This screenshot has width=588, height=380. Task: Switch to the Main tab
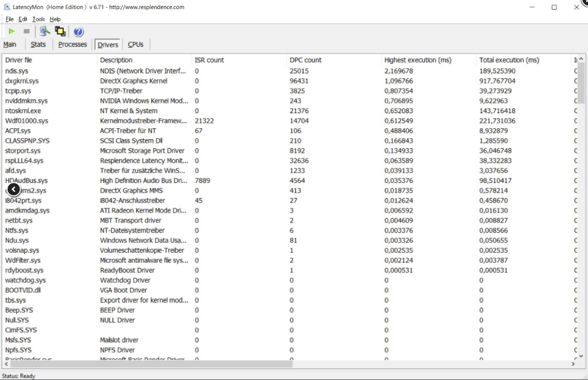10,44
